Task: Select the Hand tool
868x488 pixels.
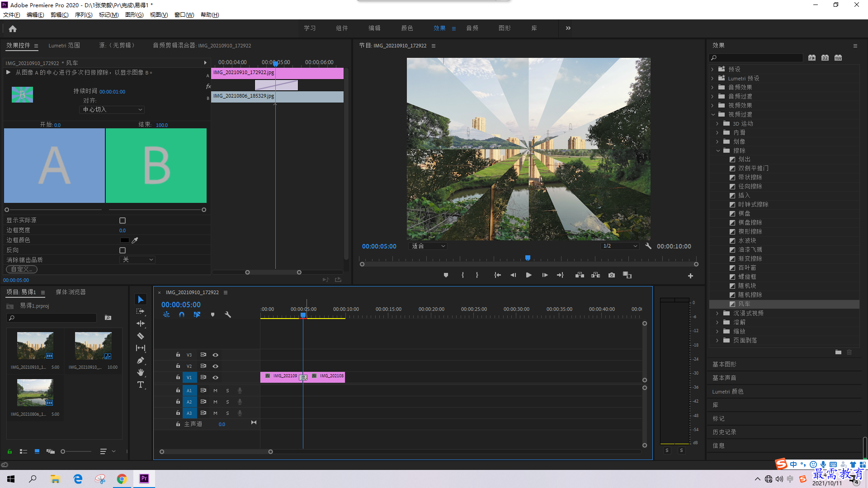Action: (141, 372)
